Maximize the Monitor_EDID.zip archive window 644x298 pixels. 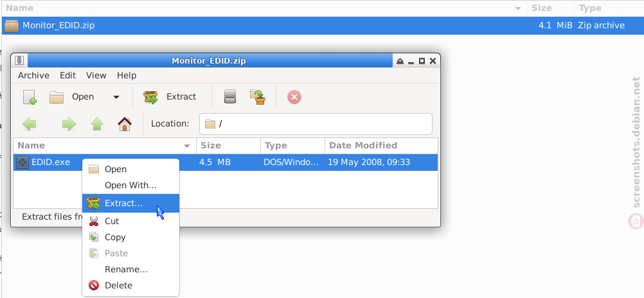422,61
